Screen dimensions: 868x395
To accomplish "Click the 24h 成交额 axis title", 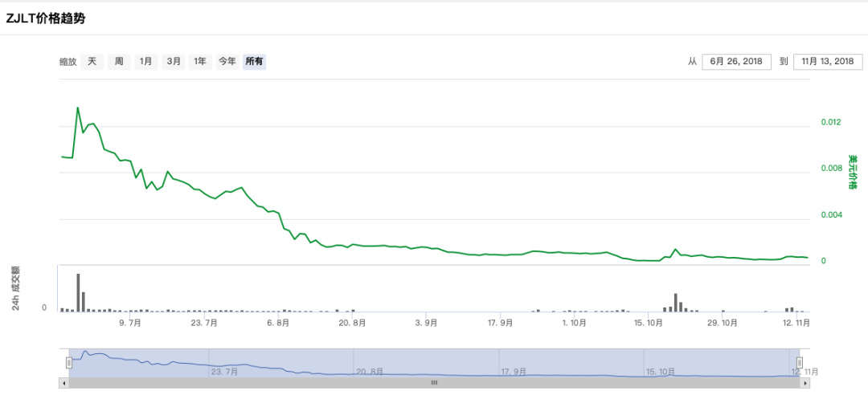I will [16, 288].
